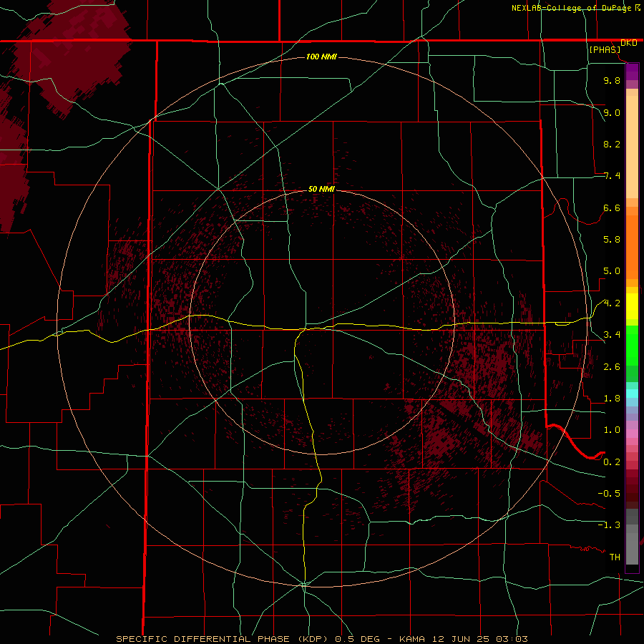Click the 9.0 value on color scale
Image resolution: width=644 pixels, height=644 pixels.
pos(612,112)
